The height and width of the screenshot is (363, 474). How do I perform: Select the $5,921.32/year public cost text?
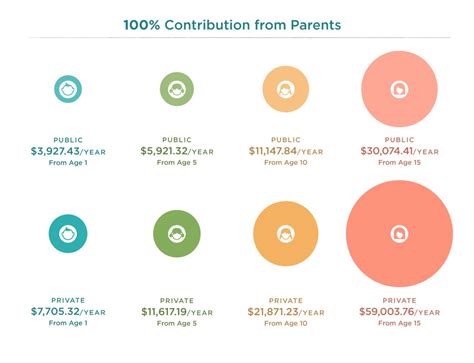click(177, 151)
